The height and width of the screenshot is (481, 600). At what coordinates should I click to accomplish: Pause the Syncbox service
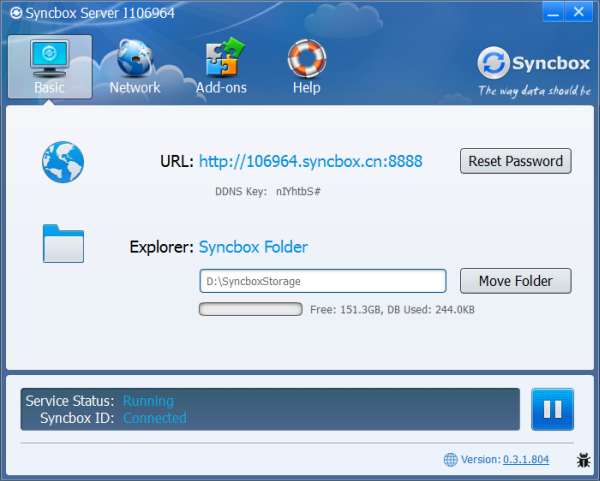(x=552, y=409)
